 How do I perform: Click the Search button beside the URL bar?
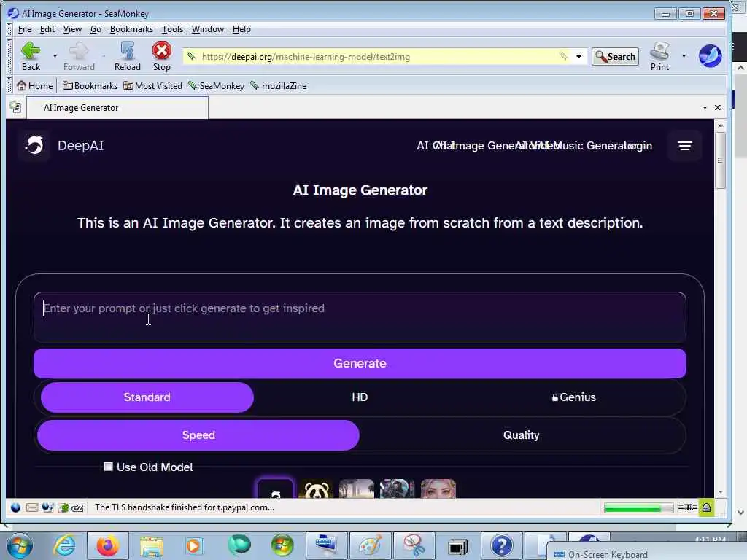click(x=615, y=57)
